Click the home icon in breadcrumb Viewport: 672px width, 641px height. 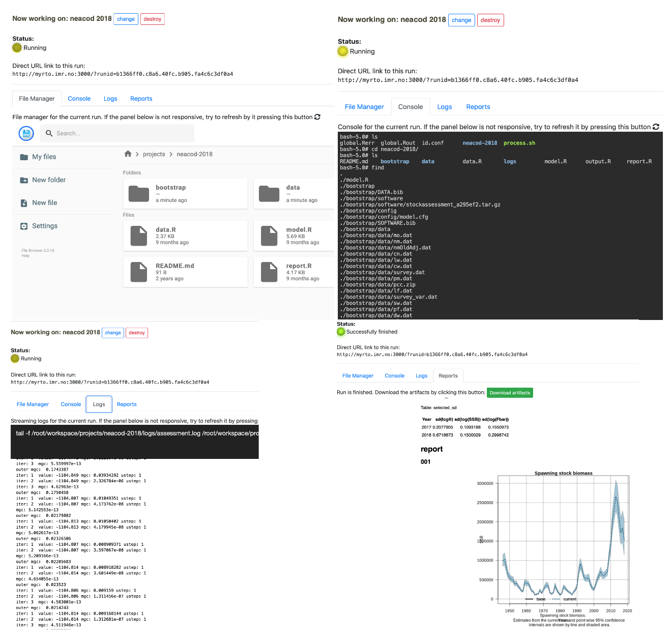click(128, 154)
